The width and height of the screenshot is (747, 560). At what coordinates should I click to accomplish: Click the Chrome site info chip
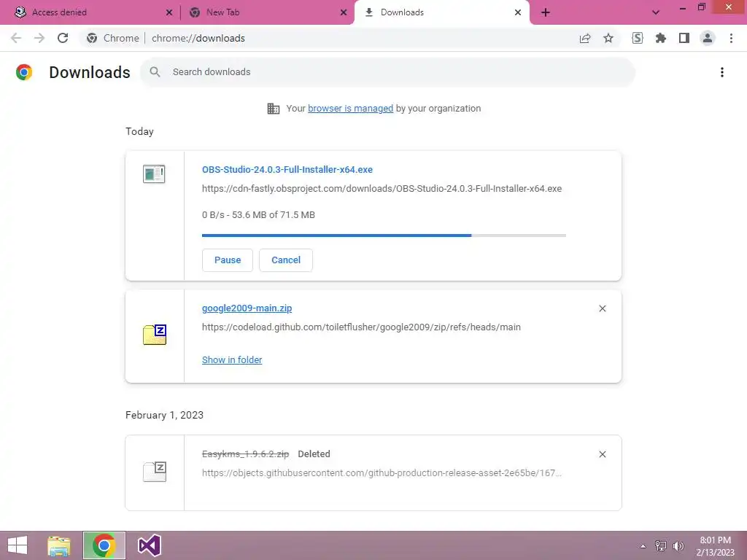pyautogui.click(x=114, y=38)
